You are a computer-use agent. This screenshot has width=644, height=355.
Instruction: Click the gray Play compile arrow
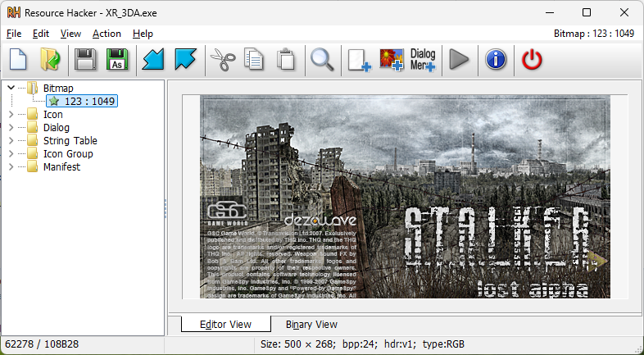point(459,60)
